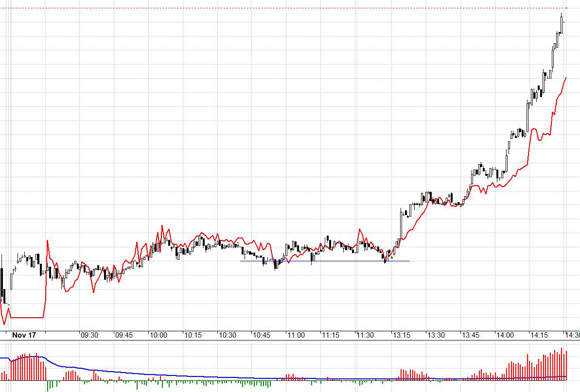
Task: Select the 09:45 time axis label
Action: pyautogui.click(x=124, y=335)
